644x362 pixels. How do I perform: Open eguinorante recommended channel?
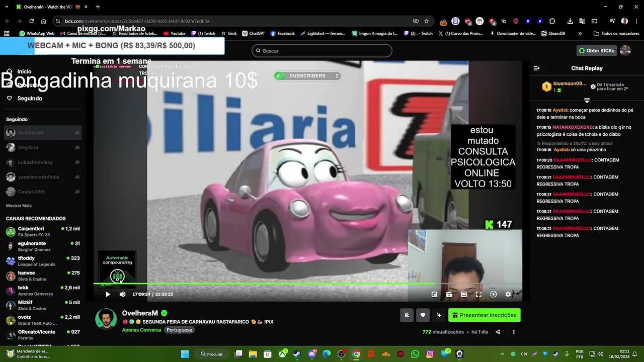[x=43, y=246]
